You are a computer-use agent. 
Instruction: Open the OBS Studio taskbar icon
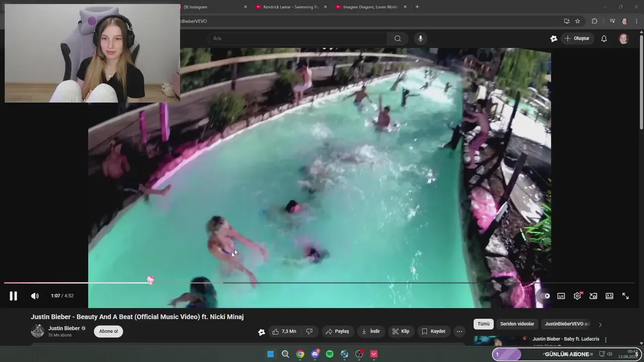pos(359,354)
